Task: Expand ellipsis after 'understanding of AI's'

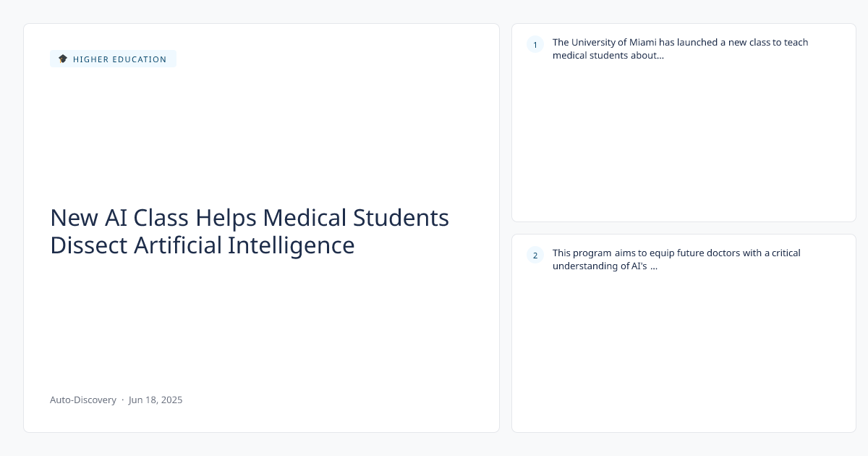Action: (654, 266)
